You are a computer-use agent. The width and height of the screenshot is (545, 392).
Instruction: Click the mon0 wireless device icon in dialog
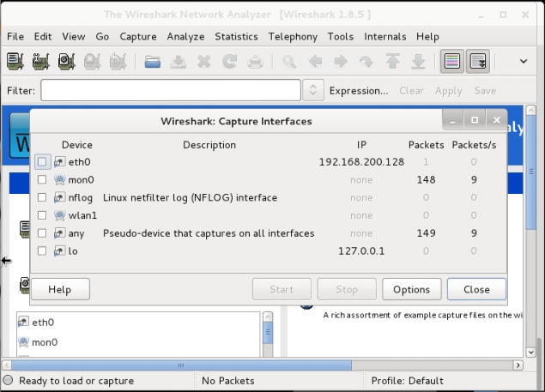coord(59,179)
